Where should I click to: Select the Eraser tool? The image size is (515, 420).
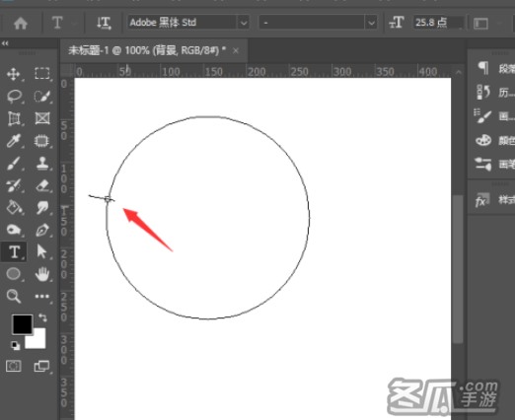coord(42,185)
